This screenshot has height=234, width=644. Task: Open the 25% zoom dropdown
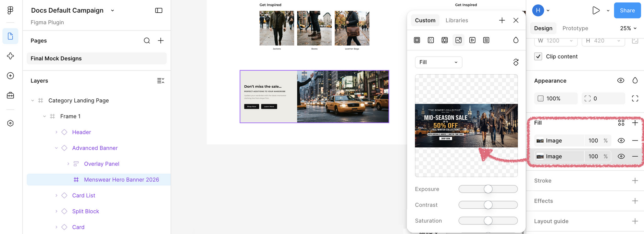click(628, 28)
